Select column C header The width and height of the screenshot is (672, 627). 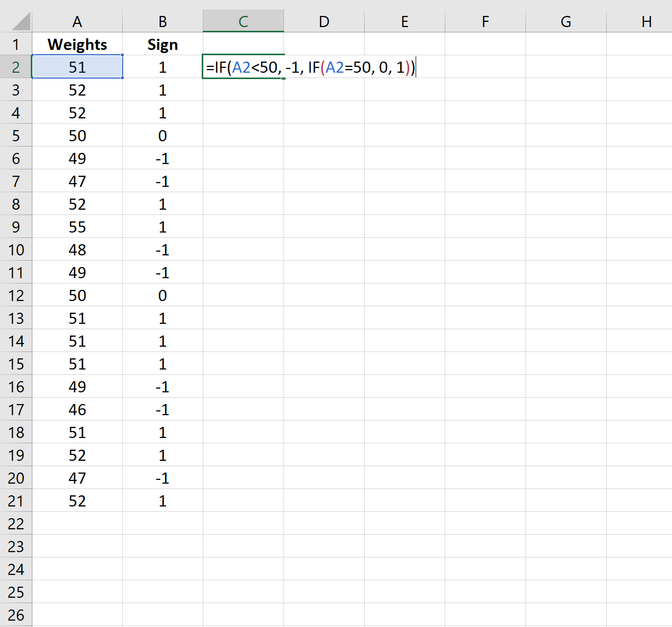point(243,21)
